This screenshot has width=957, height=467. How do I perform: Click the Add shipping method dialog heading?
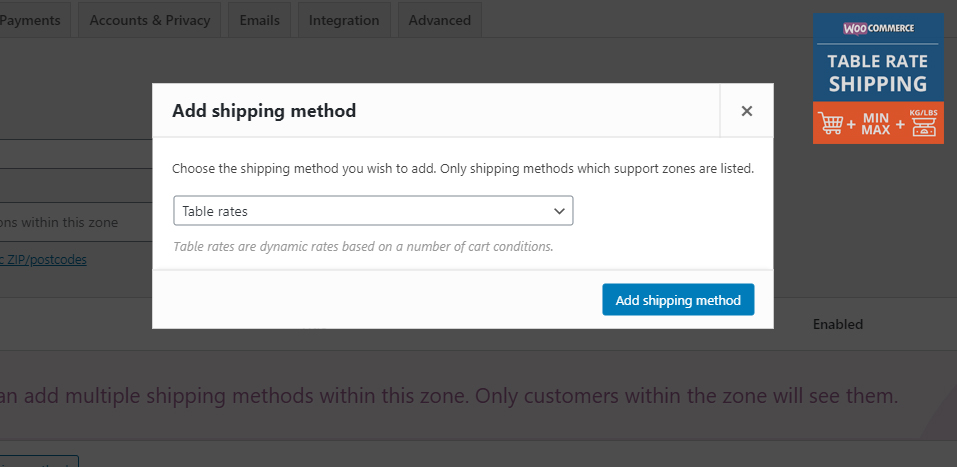264,111
